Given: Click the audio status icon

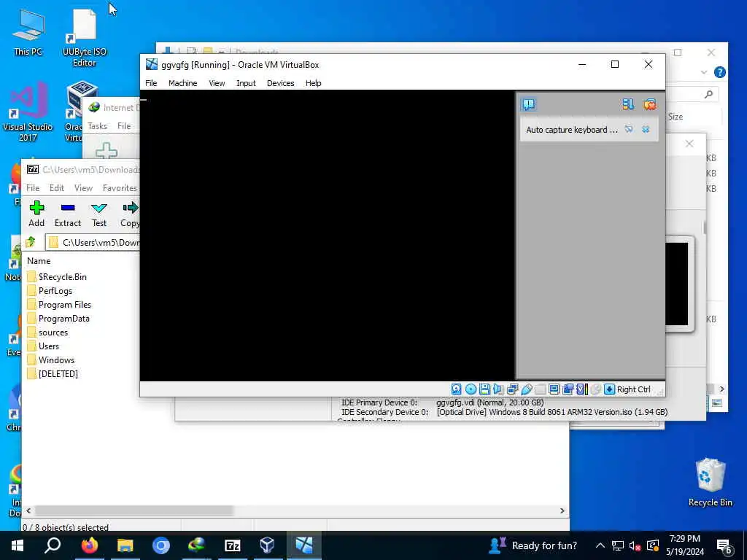Looking at the screenshot, I should pyautogui.click(x=498, y=389).
